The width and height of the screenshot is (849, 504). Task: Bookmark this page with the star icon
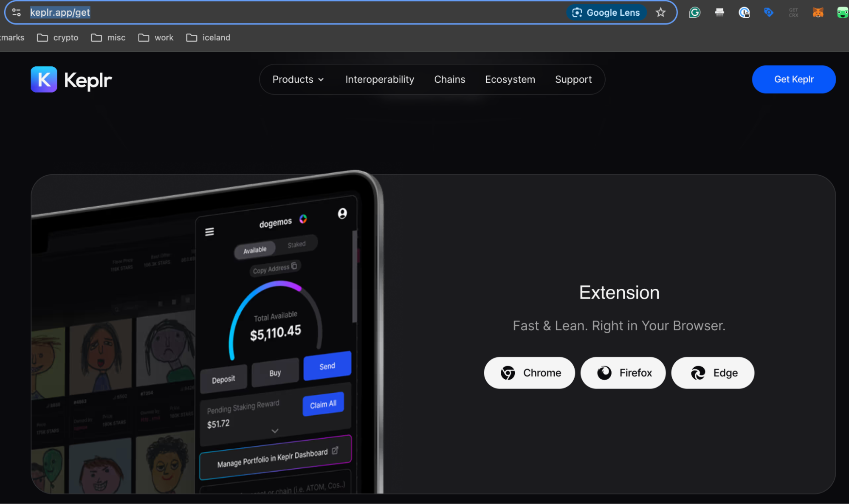(660, 12)
